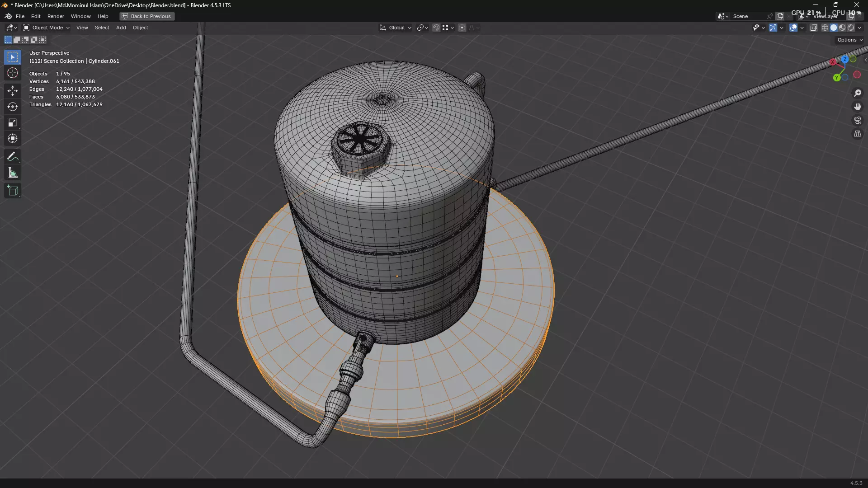This screenshot has width=868, height=488.
Task: Set selection mode to Extend
Action: pyautogui.click(x=17, y=40)
